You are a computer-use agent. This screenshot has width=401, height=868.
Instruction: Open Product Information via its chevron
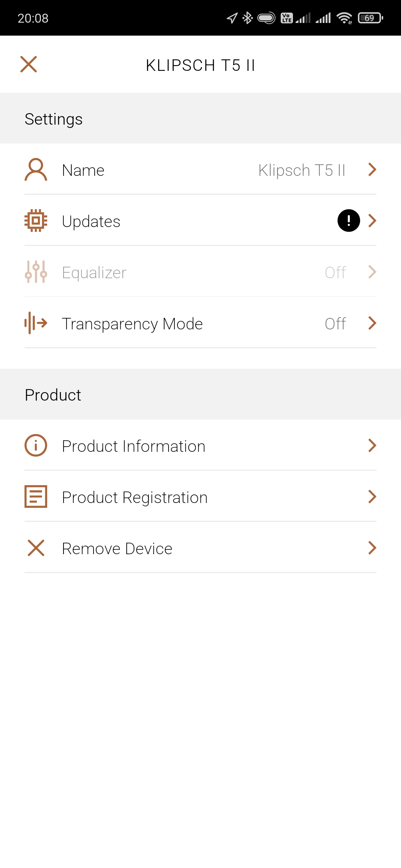(x=372, y=445)
